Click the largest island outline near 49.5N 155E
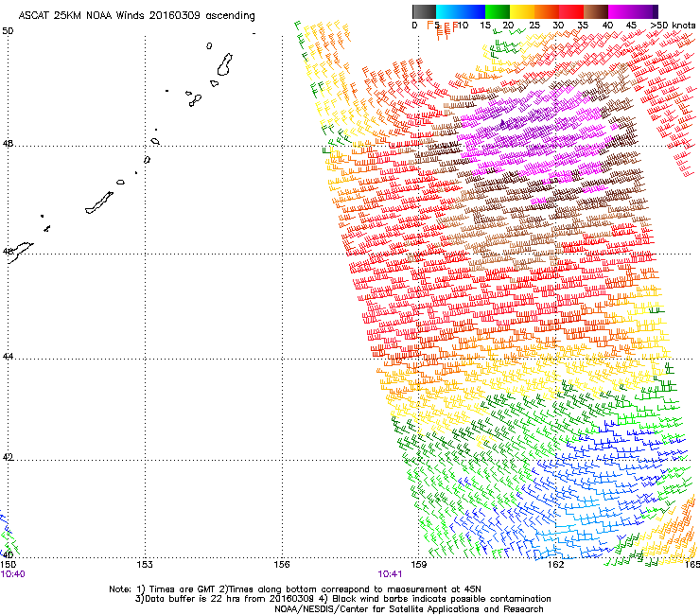Viewport: 700px width, 615px height. coord(225,64)
